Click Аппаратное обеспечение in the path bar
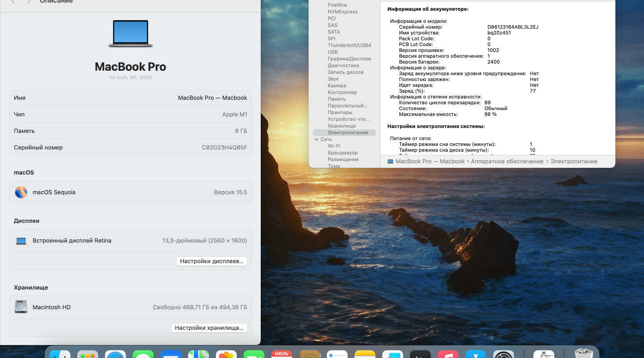This screenshot has width=644, height=358. (x=507, y=161)
